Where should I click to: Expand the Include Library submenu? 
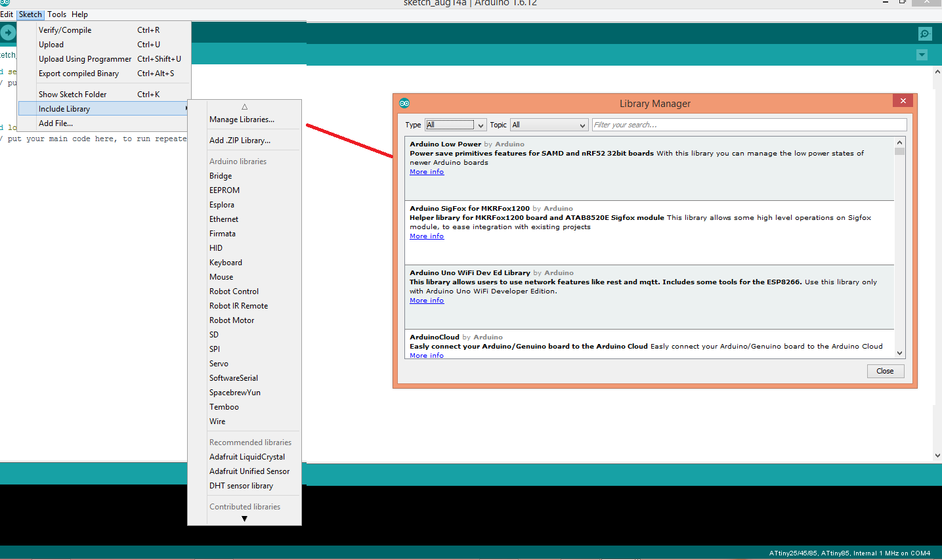(104, 109)
